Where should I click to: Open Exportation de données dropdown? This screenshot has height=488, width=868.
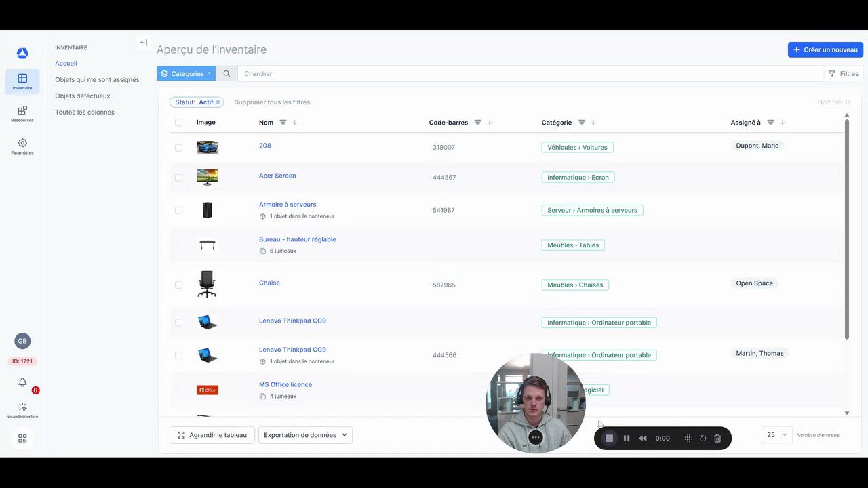(305, 435)
